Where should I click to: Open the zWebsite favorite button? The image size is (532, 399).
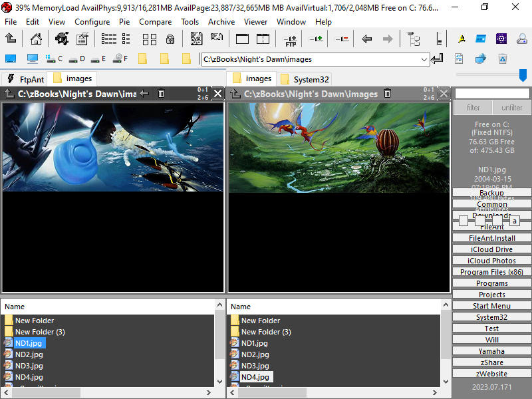491,374
